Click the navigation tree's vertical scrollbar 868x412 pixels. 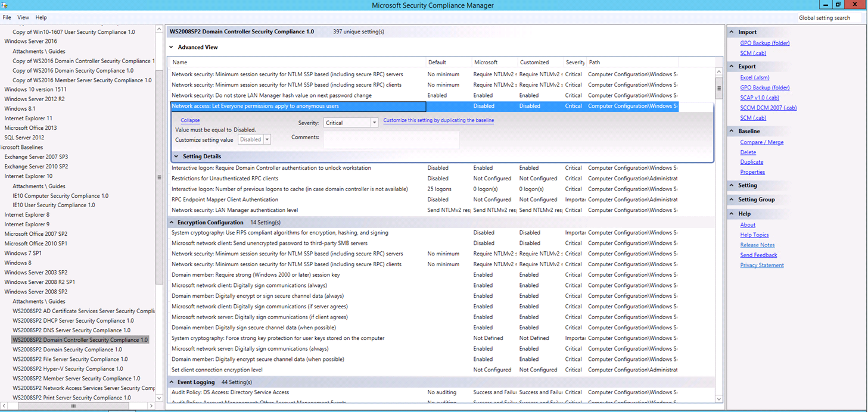[159, 177]
